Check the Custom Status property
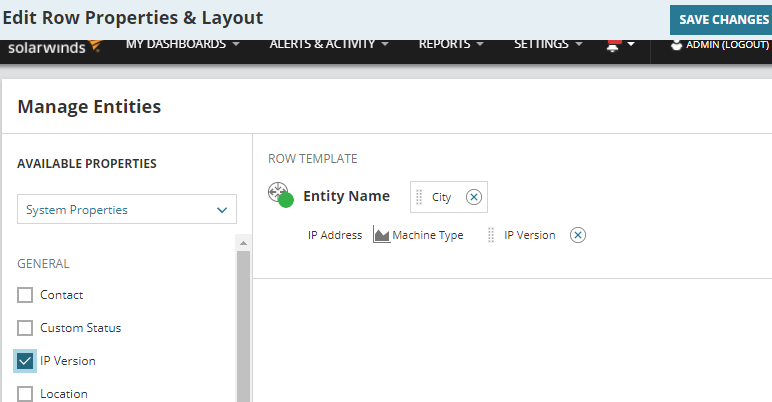The height and width of the screenshot is (402, 772). pos(25,328)
